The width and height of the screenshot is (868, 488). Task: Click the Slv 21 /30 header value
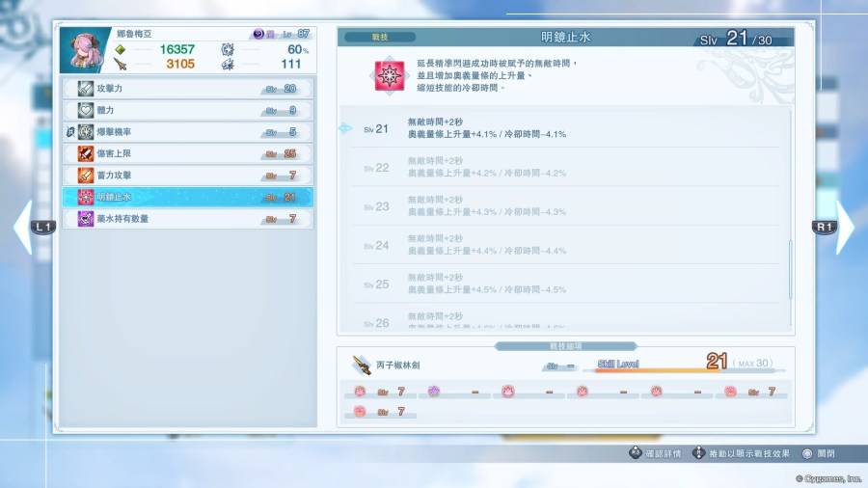click(736, 39)
